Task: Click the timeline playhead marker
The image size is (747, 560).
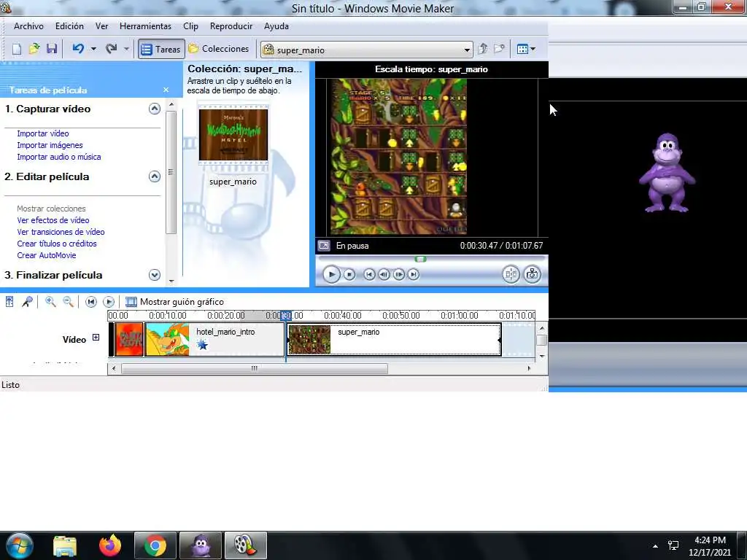Action: pos(286,315)
